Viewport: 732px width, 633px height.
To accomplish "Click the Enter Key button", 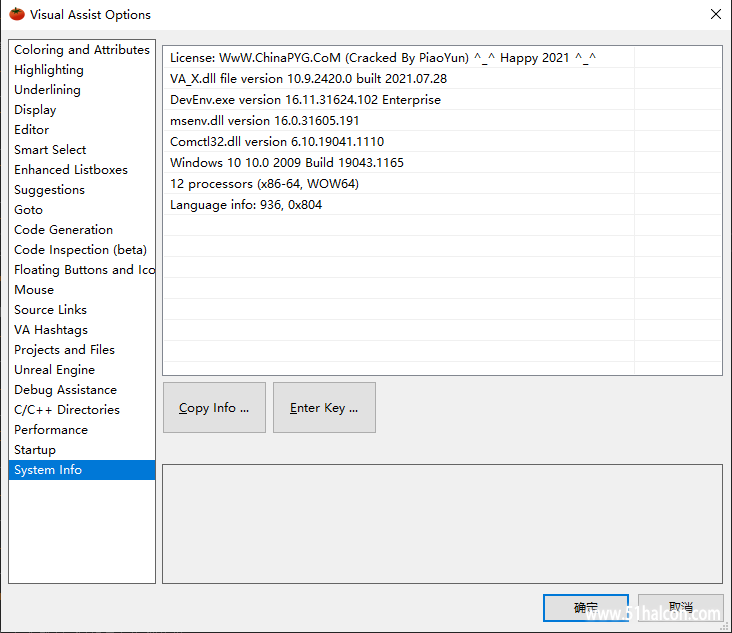I will click(324, 408).
